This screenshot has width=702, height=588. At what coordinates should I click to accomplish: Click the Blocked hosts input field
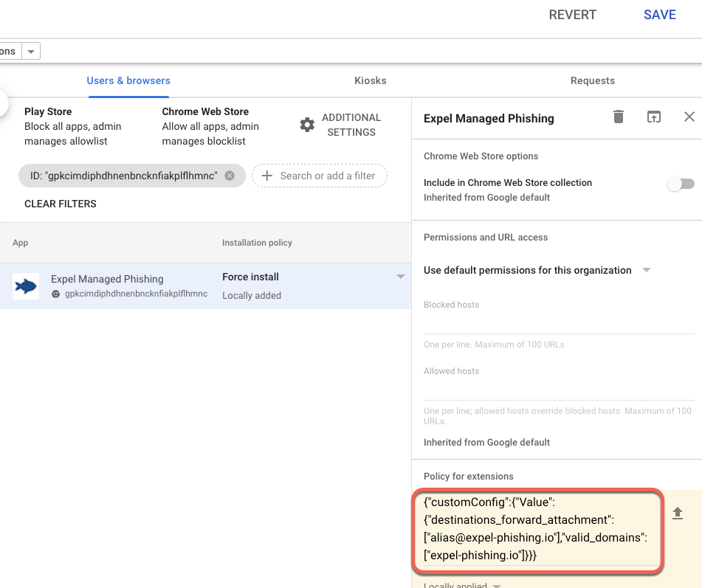(x=560, y=323)
